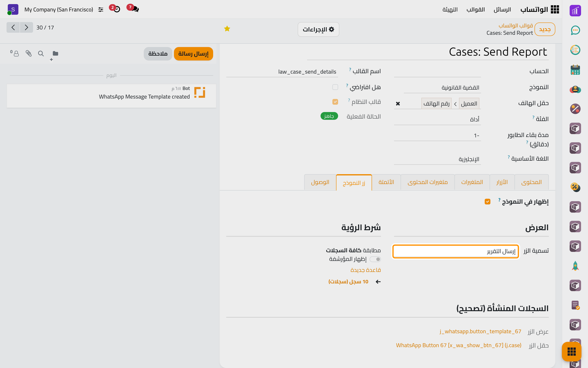Click the إرسال رسالة button

[x=193, y=54]
